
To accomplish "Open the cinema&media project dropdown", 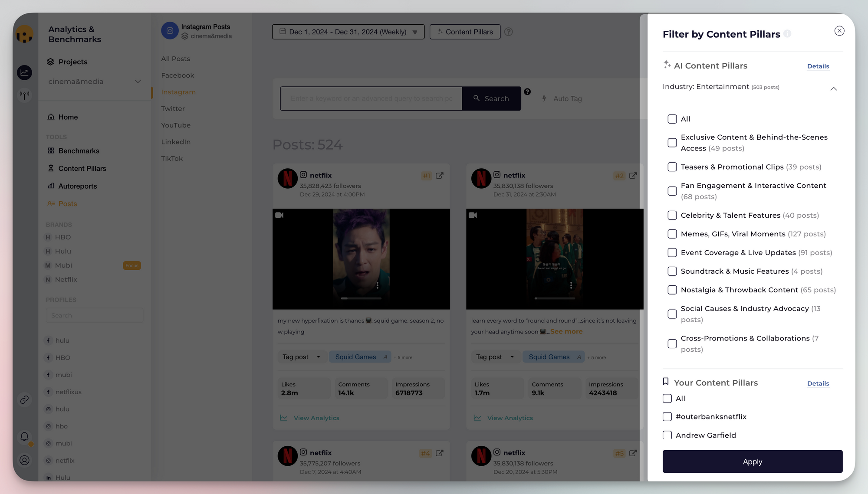I will pyautogui.click(x=94, y=82).
